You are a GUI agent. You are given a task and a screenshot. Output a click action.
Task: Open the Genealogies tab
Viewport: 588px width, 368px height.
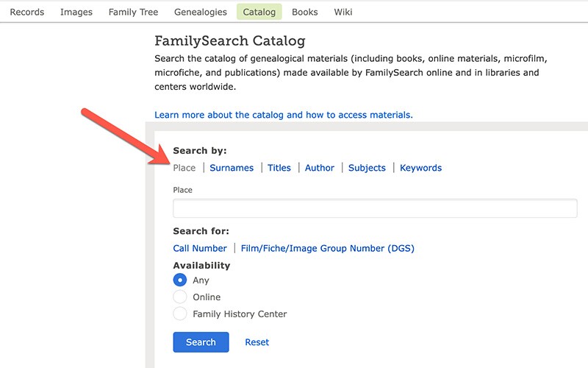coord(200,12)
